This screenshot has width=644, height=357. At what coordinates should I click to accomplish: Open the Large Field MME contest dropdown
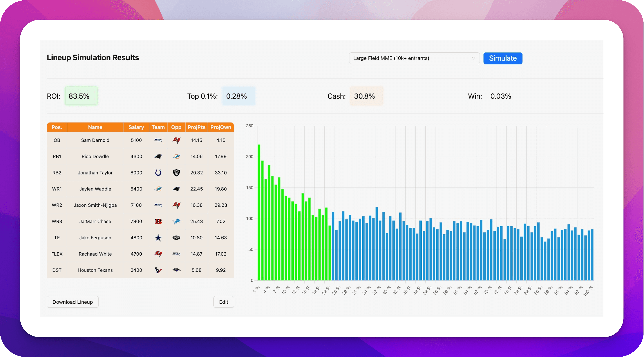coord(414,58)
